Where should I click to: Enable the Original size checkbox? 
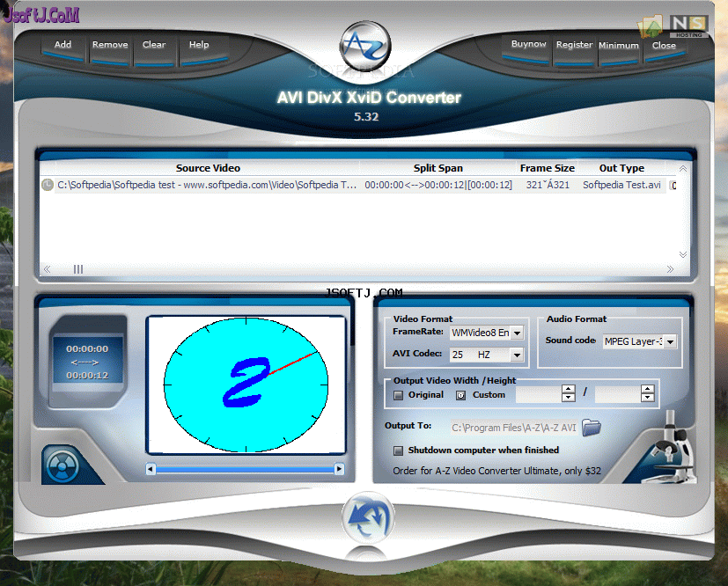pos(399,395)
